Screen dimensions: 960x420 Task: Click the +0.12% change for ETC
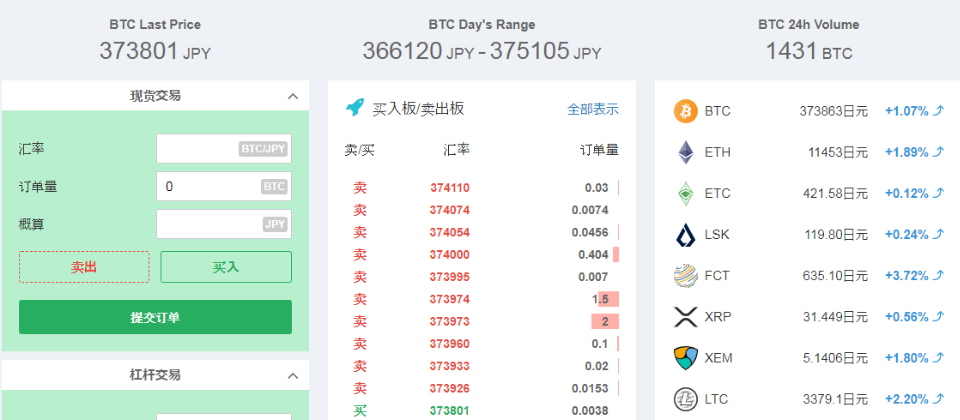[907, 193]
